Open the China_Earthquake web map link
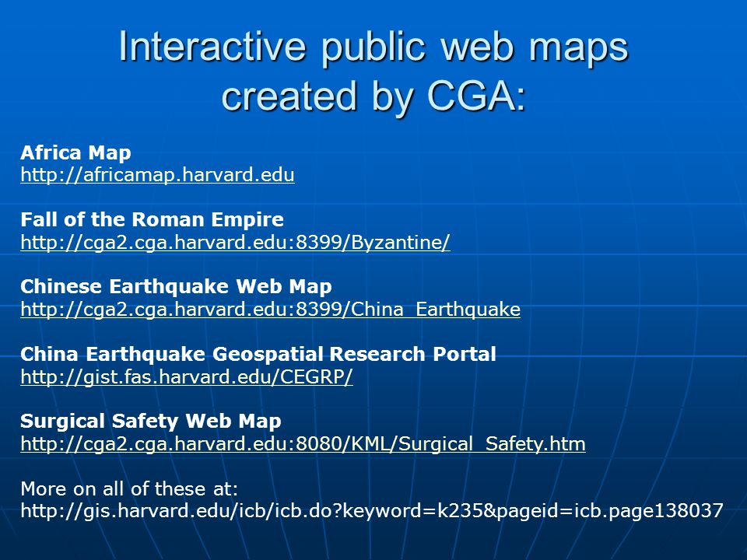This screenshot has width=747, height=560. 270,310
